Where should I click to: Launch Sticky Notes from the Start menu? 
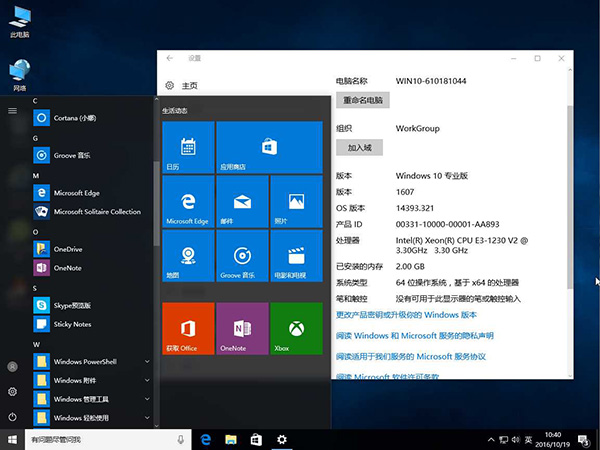72,324
